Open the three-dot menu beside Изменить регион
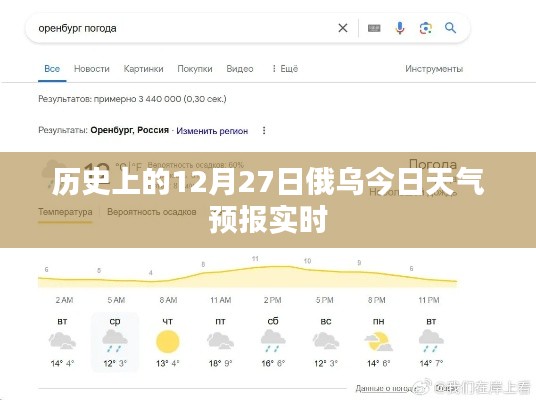The height and width of the screenshot is (400, 536). pos(264,131)
